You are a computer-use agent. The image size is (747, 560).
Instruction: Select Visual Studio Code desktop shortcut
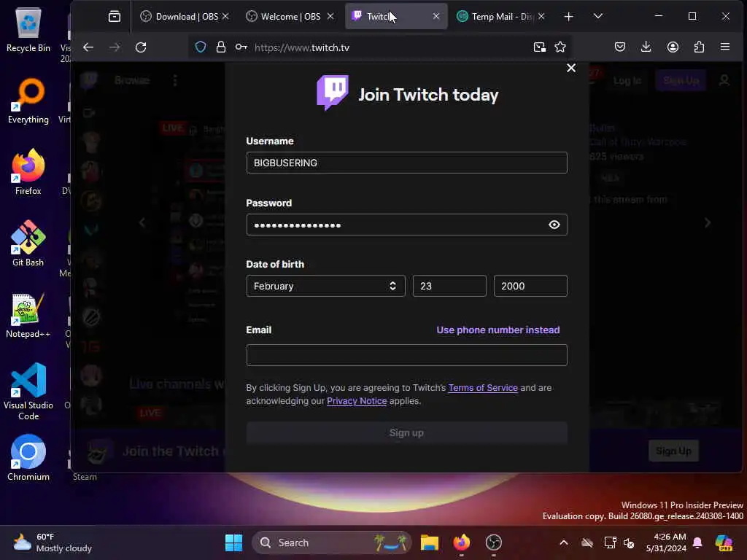(28, 392)
